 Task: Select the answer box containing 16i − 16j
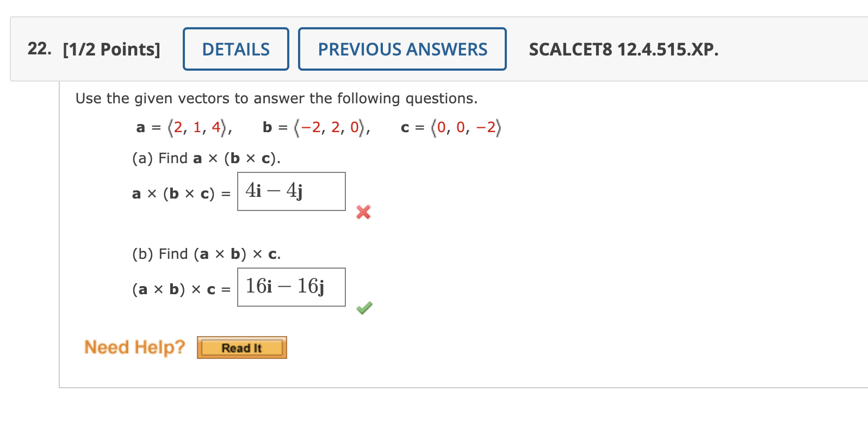tap(291, 287)
